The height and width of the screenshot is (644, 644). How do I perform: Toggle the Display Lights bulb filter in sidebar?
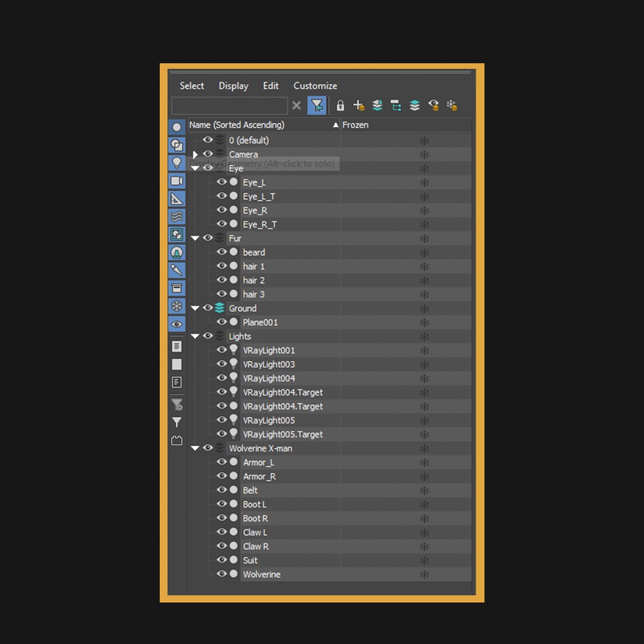tap(177, 163)
